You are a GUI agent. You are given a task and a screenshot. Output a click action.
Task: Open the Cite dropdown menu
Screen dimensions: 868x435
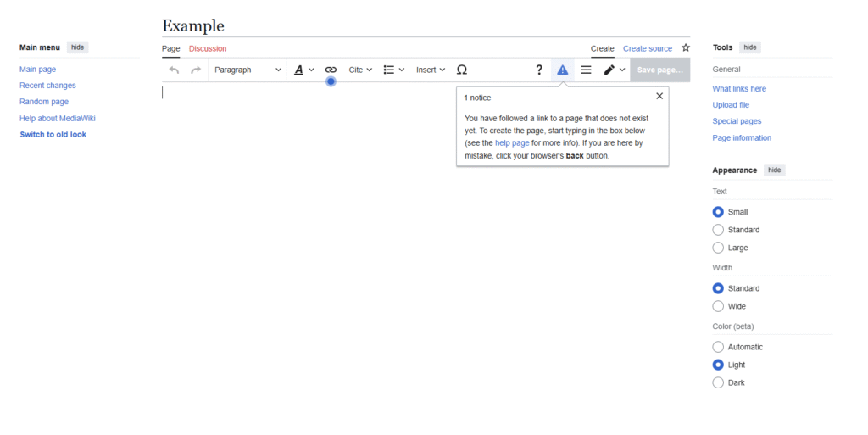point(360,70)
